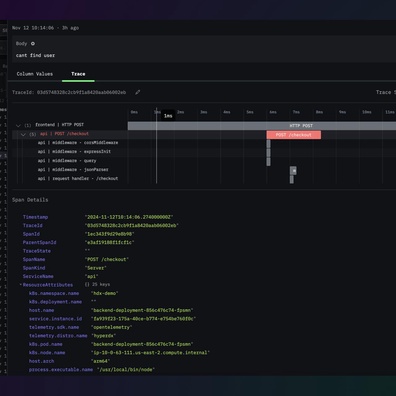
Task: Select the Trace tab
Action: click(78, 74)
